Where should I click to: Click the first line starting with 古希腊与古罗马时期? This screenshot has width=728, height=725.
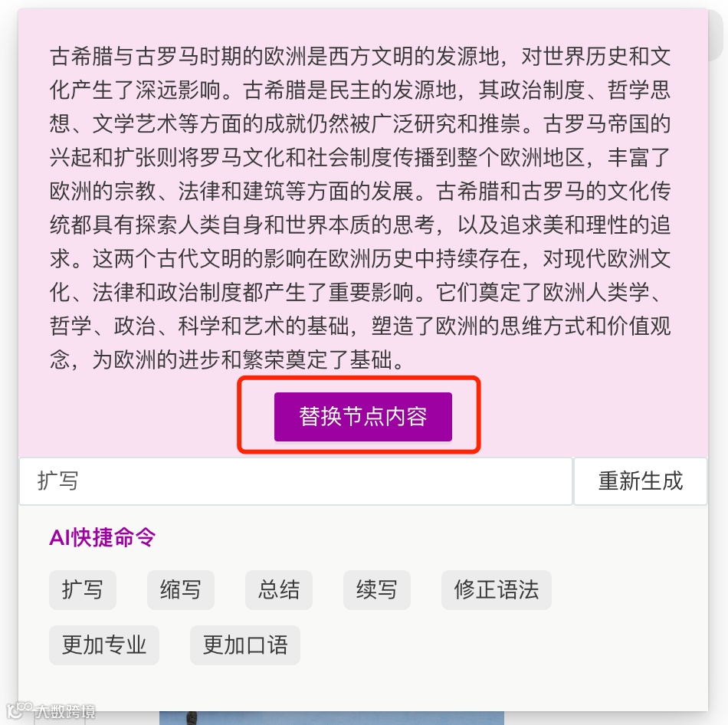(x=360, y=57)
